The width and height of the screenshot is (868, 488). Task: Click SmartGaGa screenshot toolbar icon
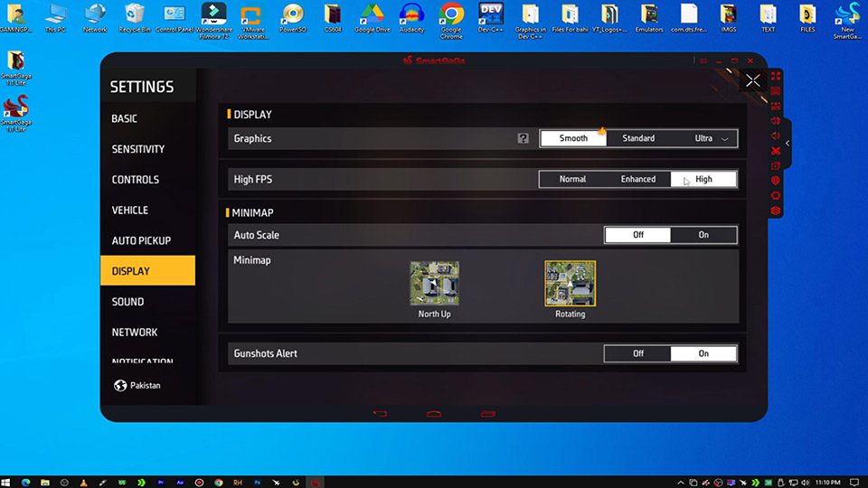coord(776,165)
